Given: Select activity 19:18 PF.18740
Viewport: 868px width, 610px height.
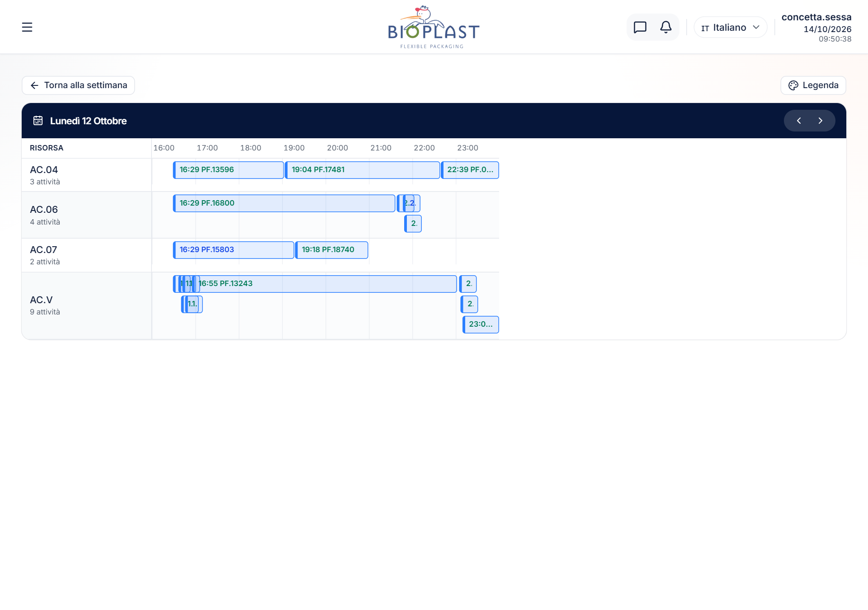Looking at the screenshot, I should coord(331,250).
